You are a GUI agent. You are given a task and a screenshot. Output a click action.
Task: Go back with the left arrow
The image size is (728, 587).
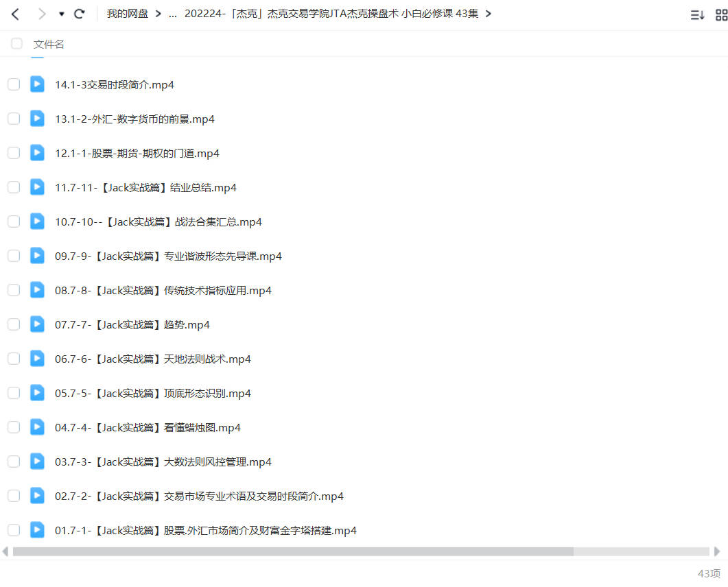(x=15, y=14)
